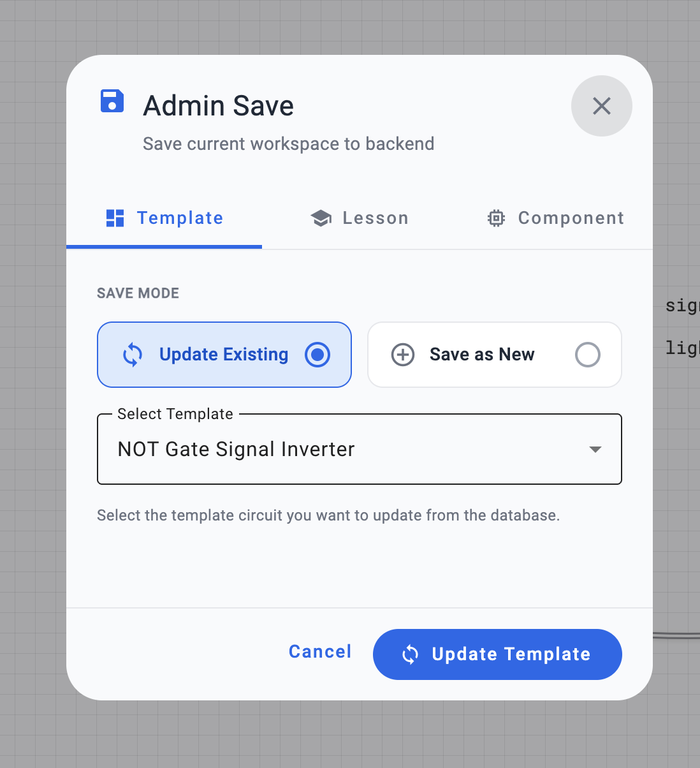
Task: Click the Component chip icon
Action: pyautogui.click(x=496, y=218)
